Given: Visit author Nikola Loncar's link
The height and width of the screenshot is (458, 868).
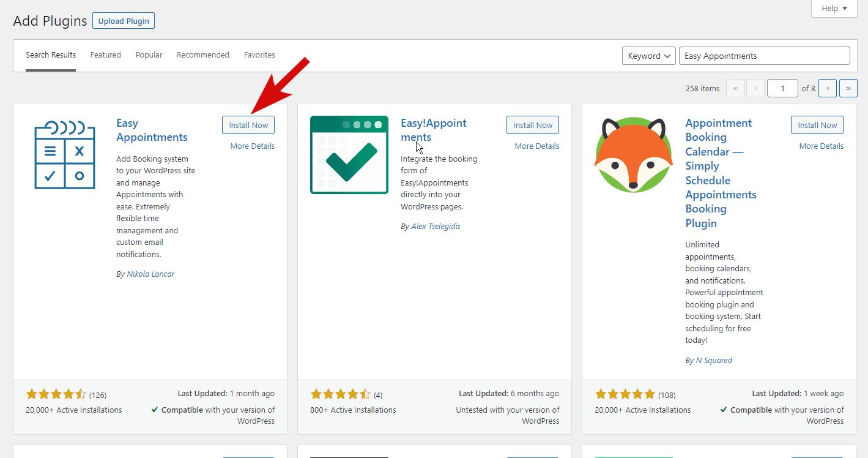Looking at the screenshot, I should click(x=150, y=274).
